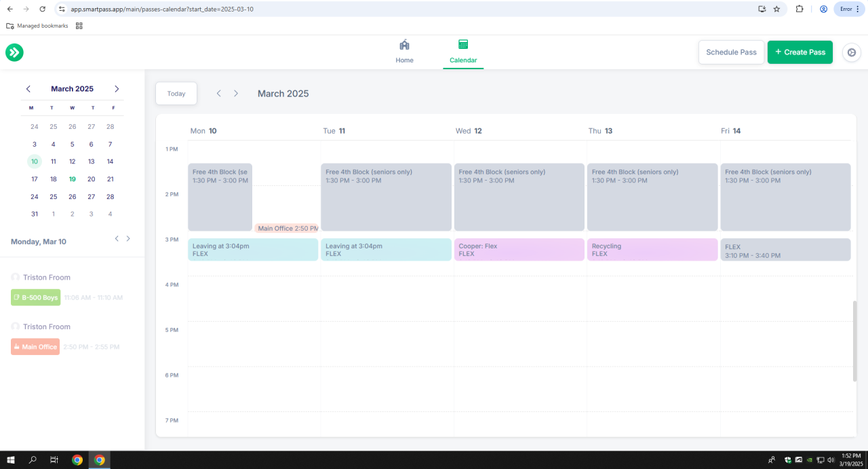The height and width of the screenshot is (469, 868).
Task: Go to previous day beside Monday, Mar 10
Action: click(x=117, y=239)
